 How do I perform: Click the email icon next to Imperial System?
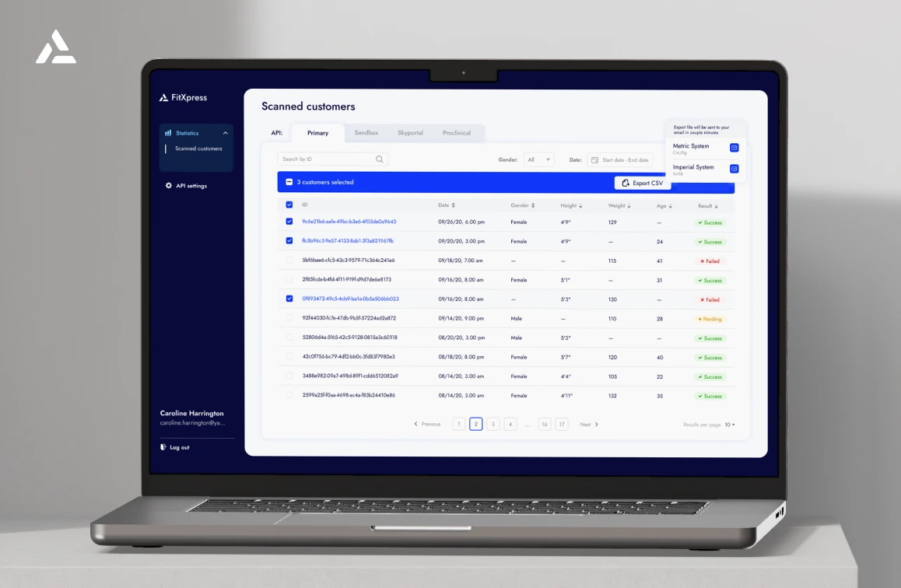click(734, 169)
